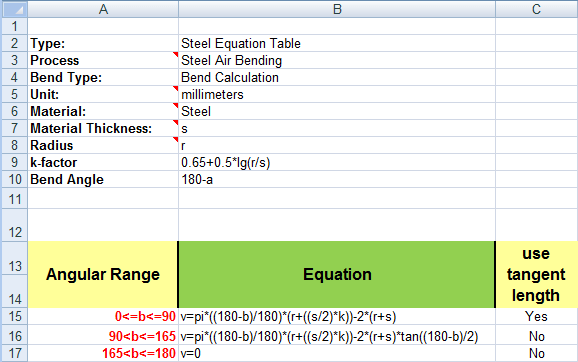Click comment marker on Material Thickness cell
Viewport: 578px width, 362px height.
click(175, 122)
